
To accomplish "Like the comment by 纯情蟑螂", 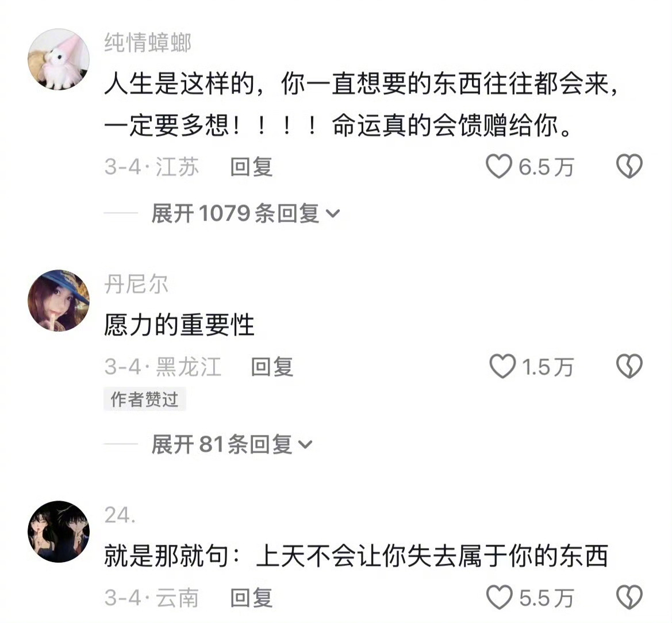I will point(499,166).
